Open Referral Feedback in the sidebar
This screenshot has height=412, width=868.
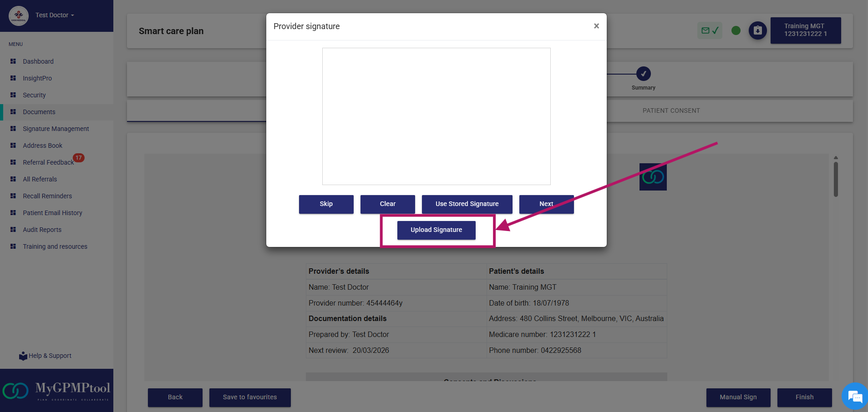[x=48, y=162]
